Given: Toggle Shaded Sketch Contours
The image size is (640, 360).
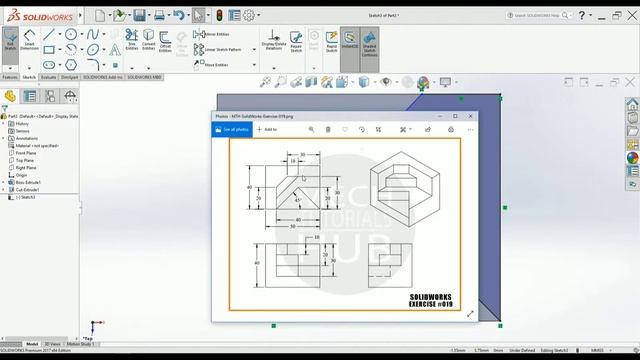Looking at the screenshot, I should (x=369, y=43).
